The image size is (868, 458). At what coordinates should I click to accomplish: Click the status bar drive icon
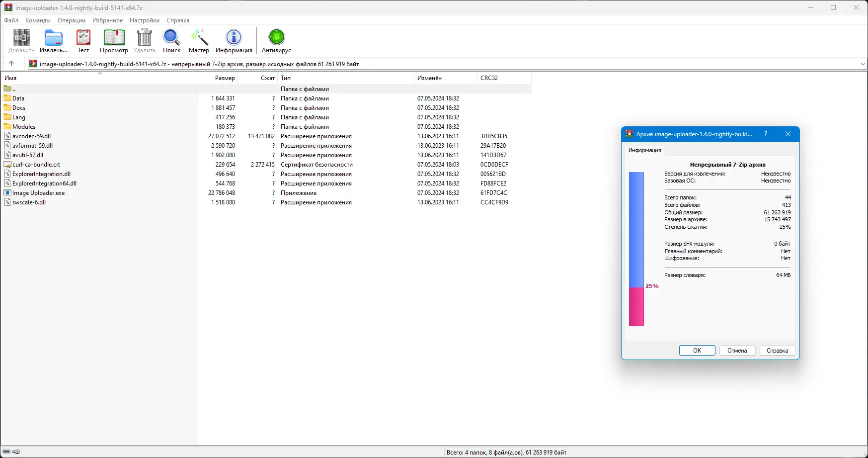click(6, 452)
